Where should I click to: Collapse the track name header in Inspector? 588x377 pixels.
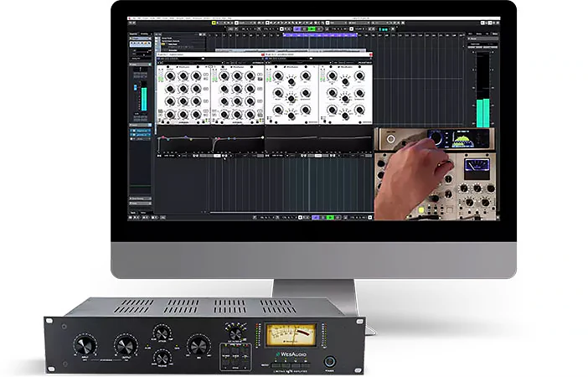[140, 39]
